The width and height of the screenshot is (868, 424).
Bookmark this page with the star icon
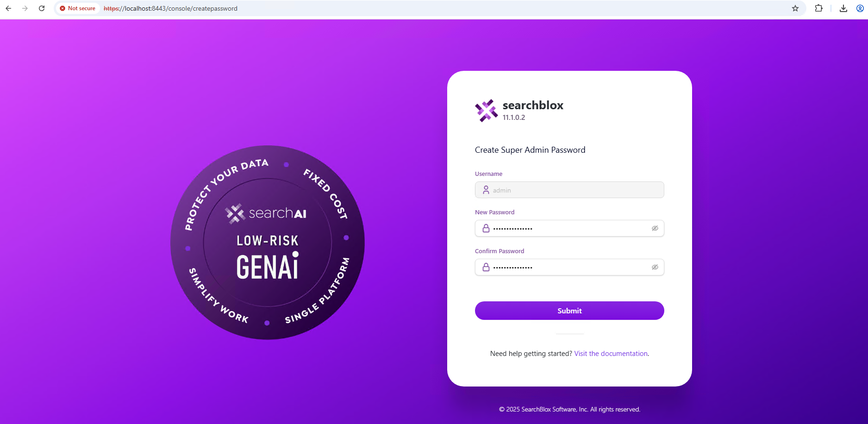(795, 8)
